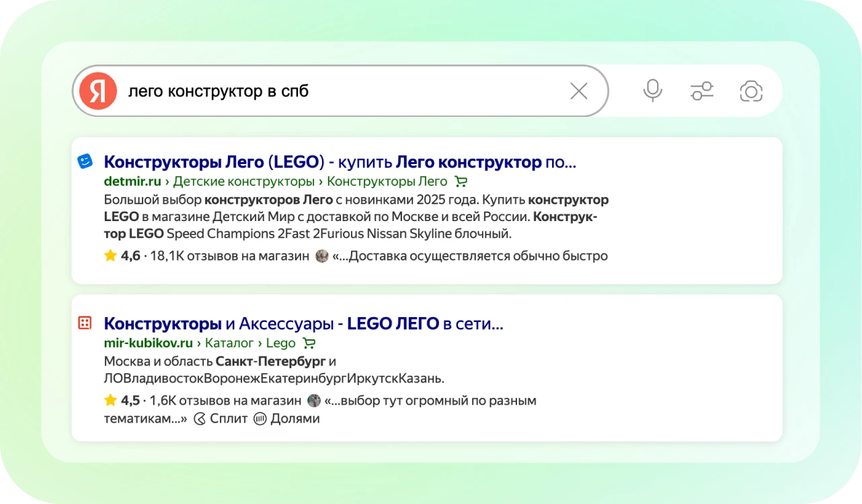Viewport: 862px width, 504px height.
Task: Go to mir-kubikov.ru domain link
Action: tap(148, 343)
